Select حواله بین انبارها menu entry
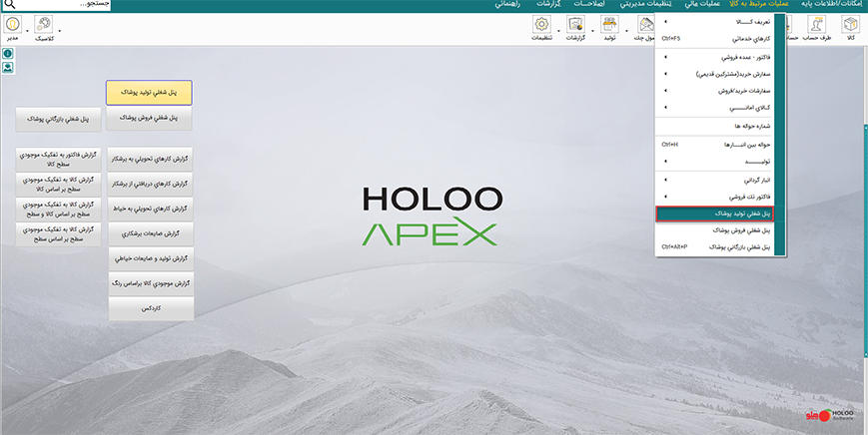This screenshot has width=868, height=435. (714, 145)
